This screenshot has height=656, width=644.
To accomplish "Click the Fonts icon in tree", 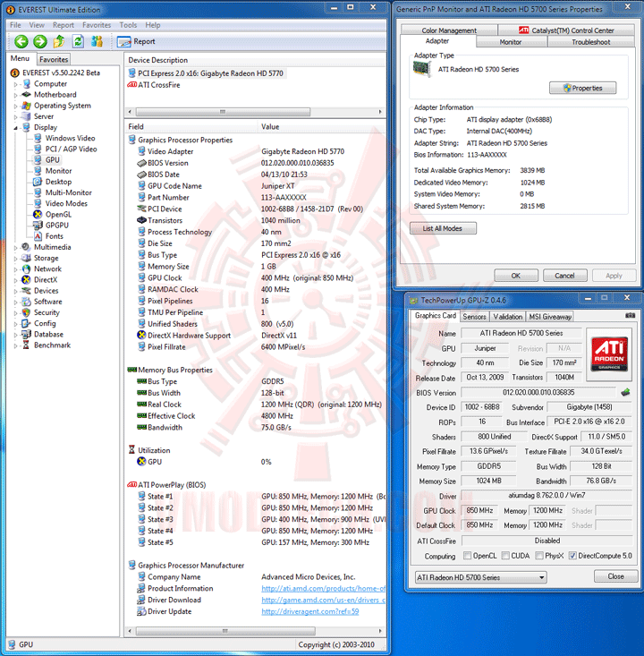I will 38,236.
